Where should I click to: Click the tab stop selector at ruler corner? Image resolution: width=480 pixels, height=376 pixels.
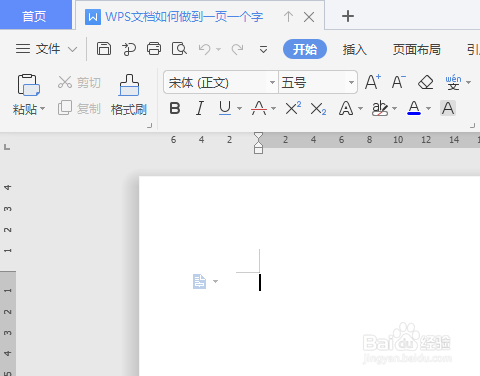coord(7,147)
